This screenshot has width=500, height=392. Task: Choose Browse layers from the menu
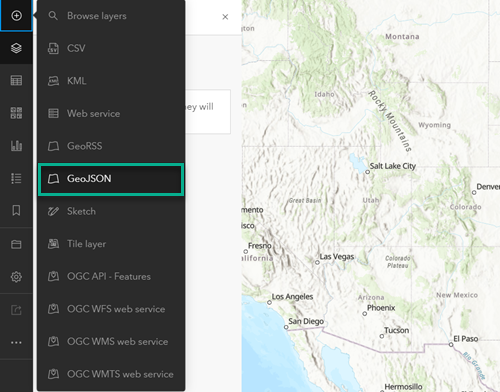pyautogui.click(x=111, y=16)
